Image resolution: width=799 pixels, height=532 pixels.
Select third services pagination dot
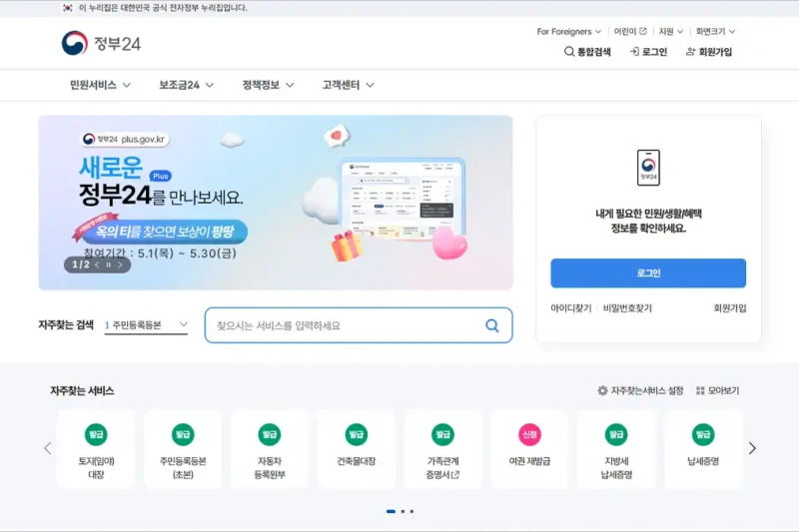point(411,511)
